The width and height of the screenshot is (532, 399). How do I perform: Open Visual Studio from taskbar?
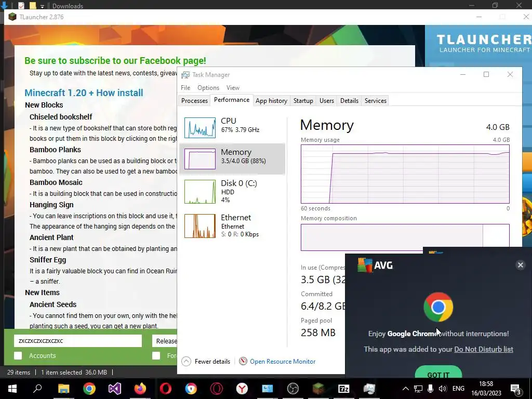click(x=115, y=389)
